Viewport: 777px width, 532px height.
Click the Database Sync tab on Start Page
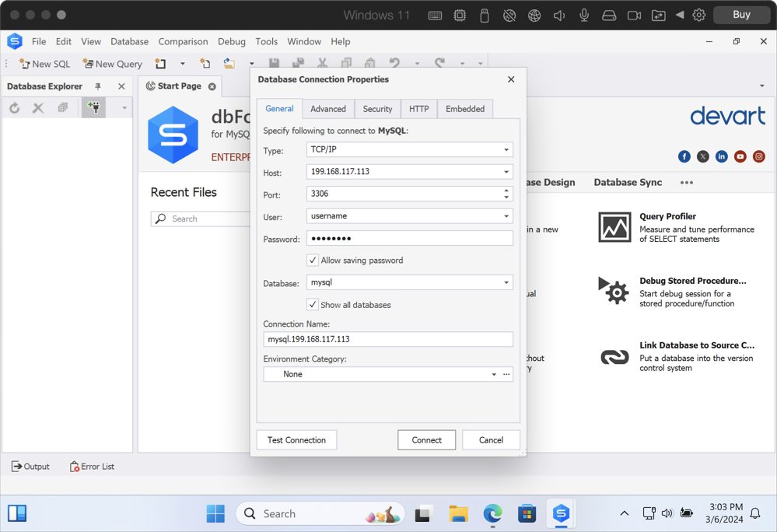click(628, 182)
